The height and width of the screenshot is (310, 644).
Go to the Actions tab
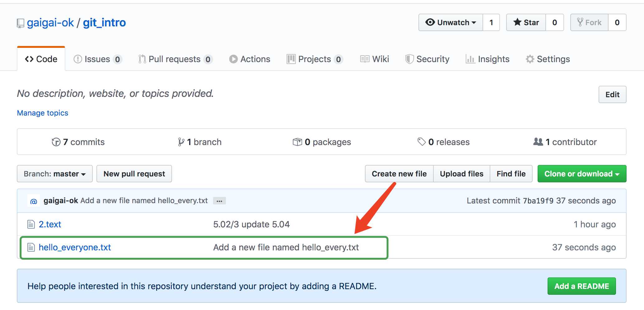[250, 59]
